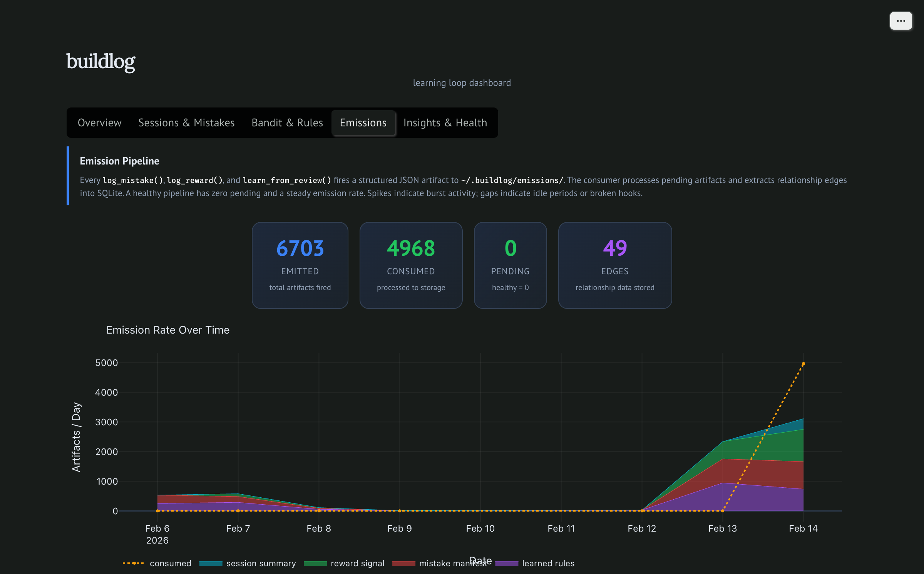
Task: Click the 4968 Consumed stat card
Action: point(411,265)
